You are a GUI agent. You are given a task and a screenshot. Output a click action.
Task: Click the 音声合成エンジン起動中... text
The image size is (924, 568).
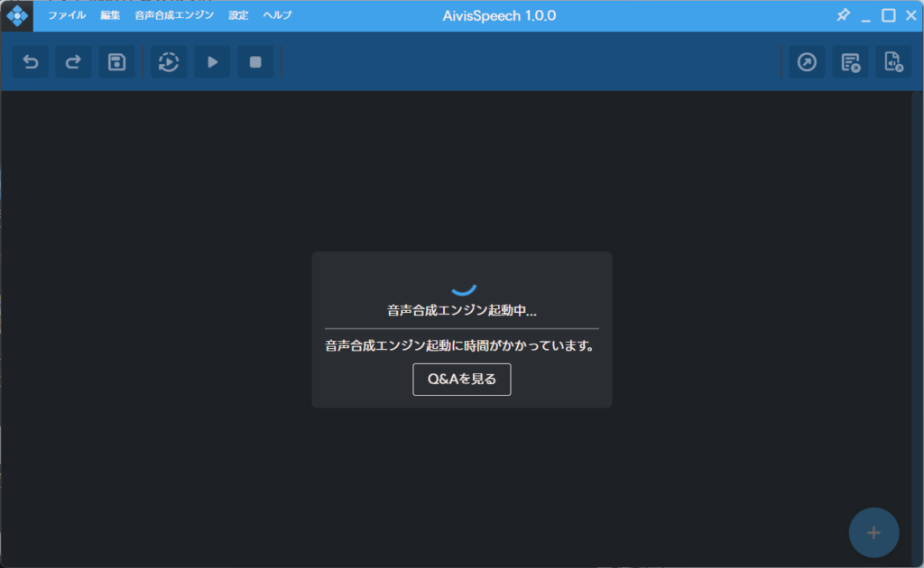(461, 311)
